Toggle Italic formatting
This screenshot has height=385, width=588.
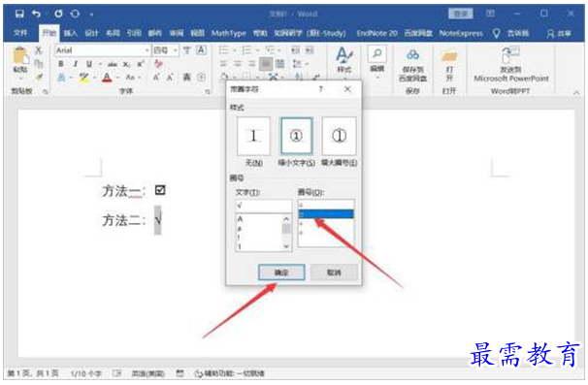pyautogui.click(x=76, y=64)
